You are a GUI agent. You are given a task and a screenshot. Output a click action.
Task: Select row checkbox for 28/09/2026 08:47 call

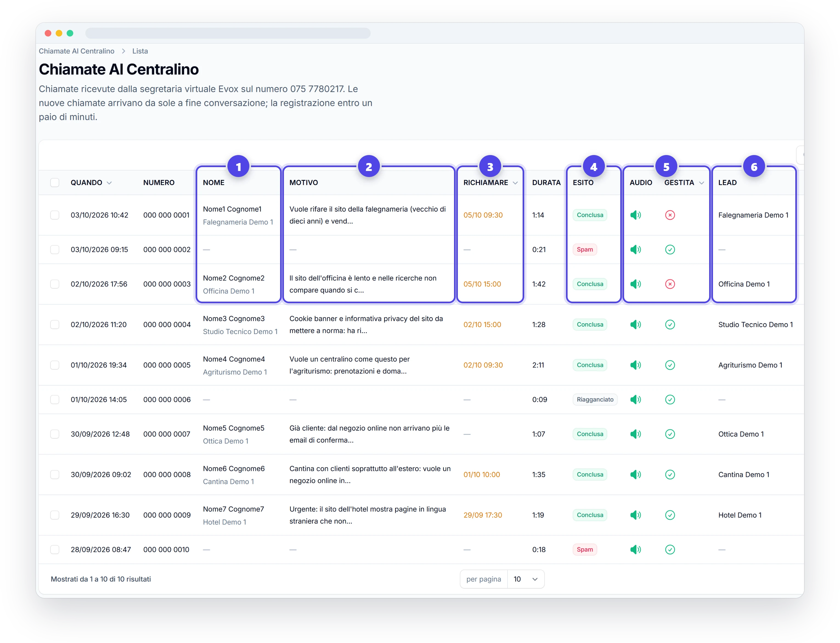55,550
